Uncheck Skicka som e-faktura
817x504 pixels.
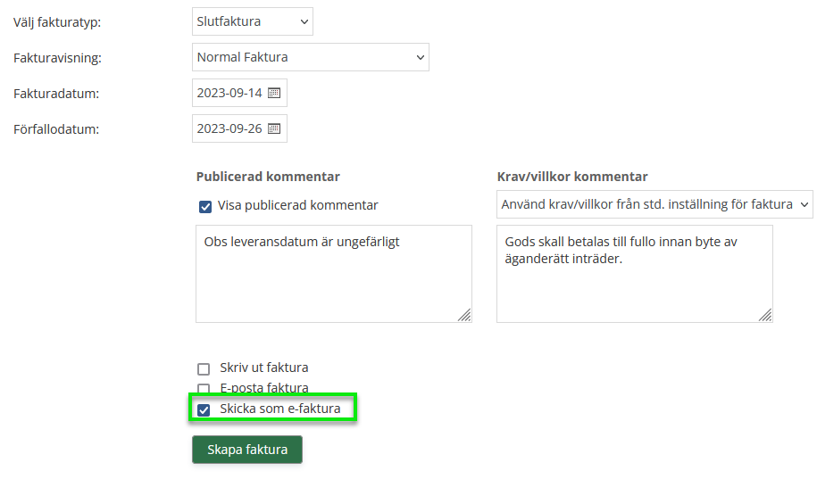pyautogui.click(x=204, y=409)
